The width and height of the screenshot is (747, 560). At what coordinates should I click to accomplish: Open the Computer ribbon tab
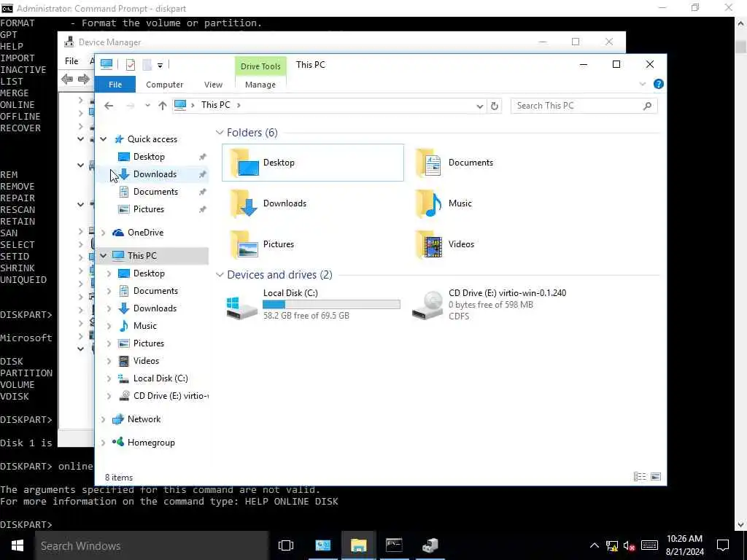click(164, 85)
